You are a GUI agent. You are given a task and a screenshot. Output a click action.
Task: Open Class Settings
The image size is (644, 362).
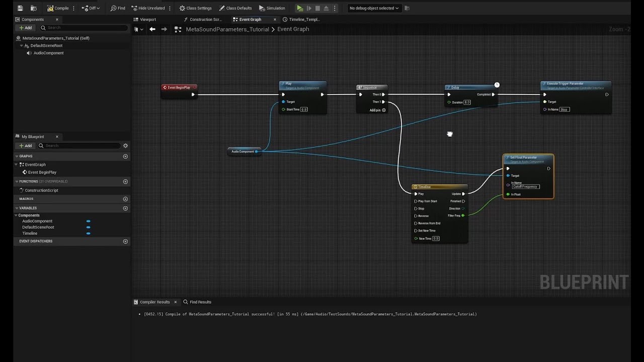click(x=195, y=8)
